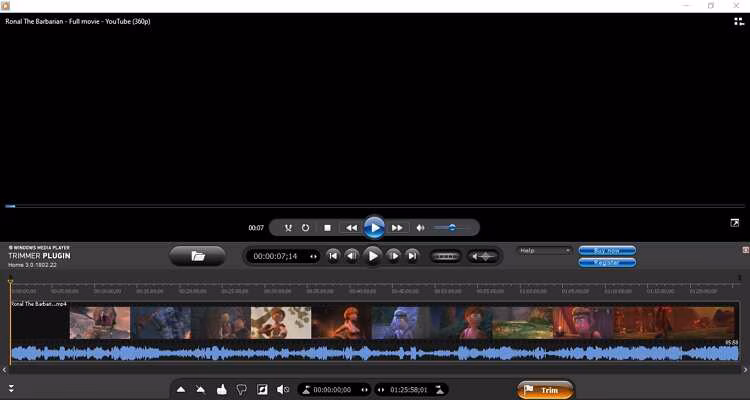Rewind the video in the media player
Screen dimensions: 750x400
pyautogui.click(x=352, y=228)
